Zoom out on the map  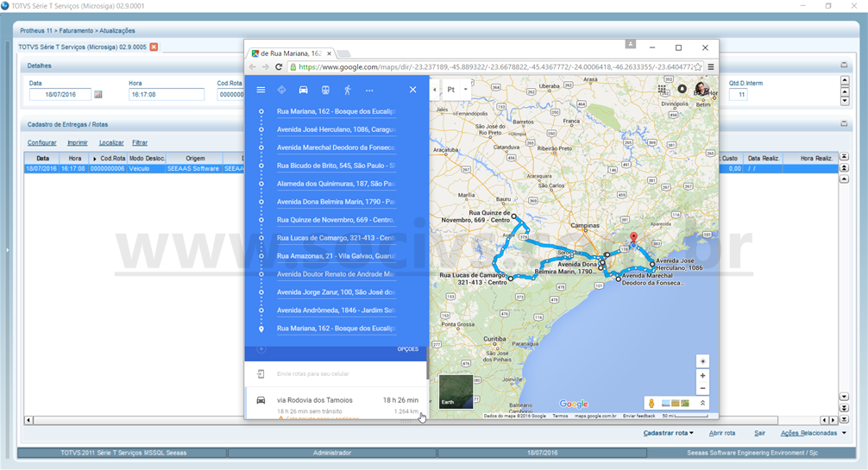click(x=702, y=389)
